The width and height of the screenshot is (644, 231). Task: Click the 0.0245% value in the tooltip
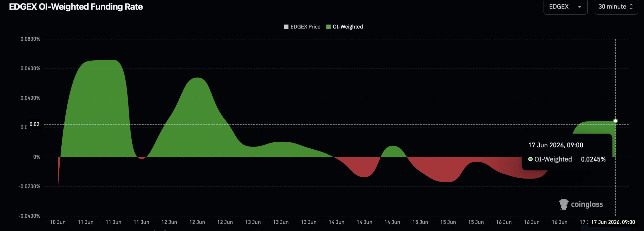[x=593, y=159]
